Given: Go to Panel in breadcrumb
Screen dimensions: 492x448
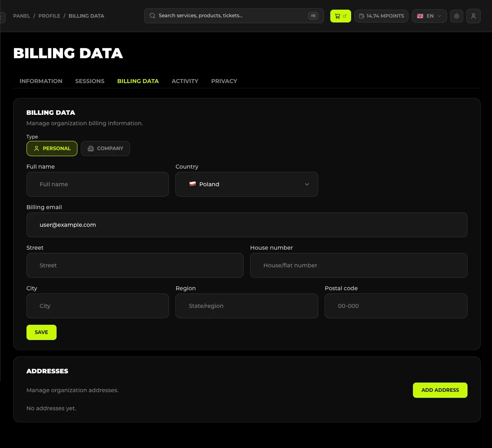Looking at the screenshot, I should (22, 16).
